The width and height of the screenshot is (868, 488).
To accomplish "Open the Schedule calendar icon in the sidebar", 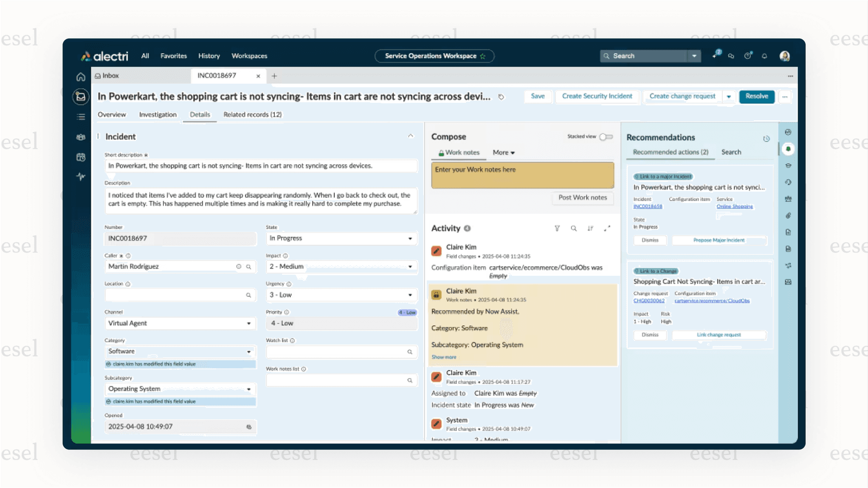I will pos(81,156).
